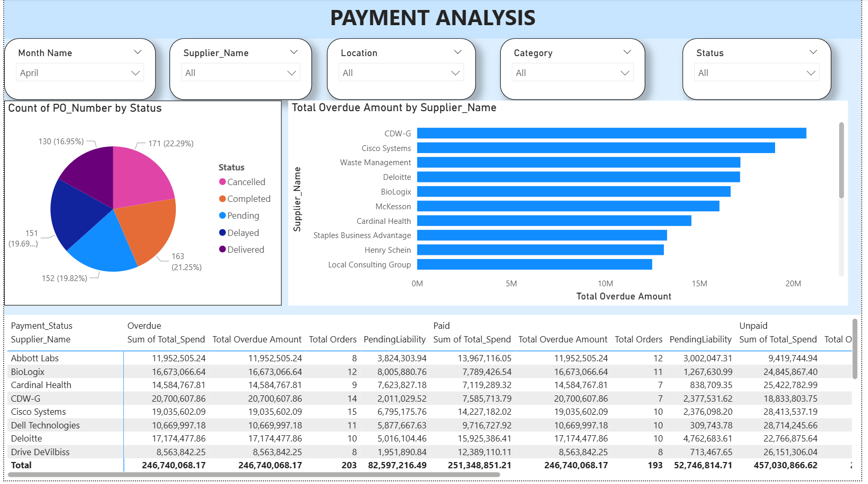Sort by Overdue Total Orders header
868x484 pixels.
click(x=333, y=339)
